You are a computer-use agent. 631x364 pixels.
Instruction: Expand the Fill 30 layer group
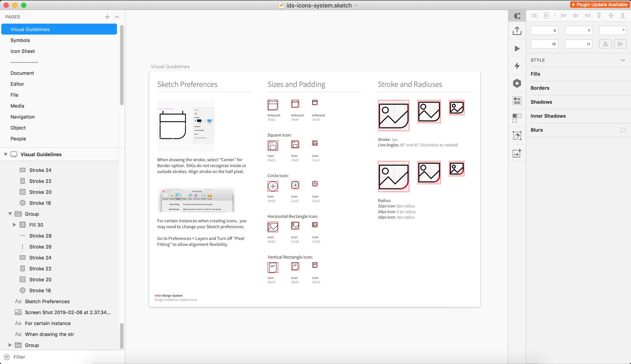[14, 225]
